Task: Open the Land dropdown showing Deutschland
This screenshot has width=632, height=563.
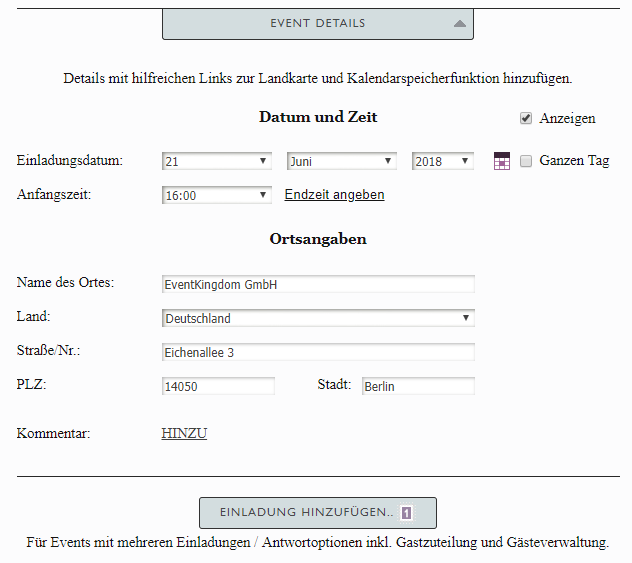Action: coord(318,319)
